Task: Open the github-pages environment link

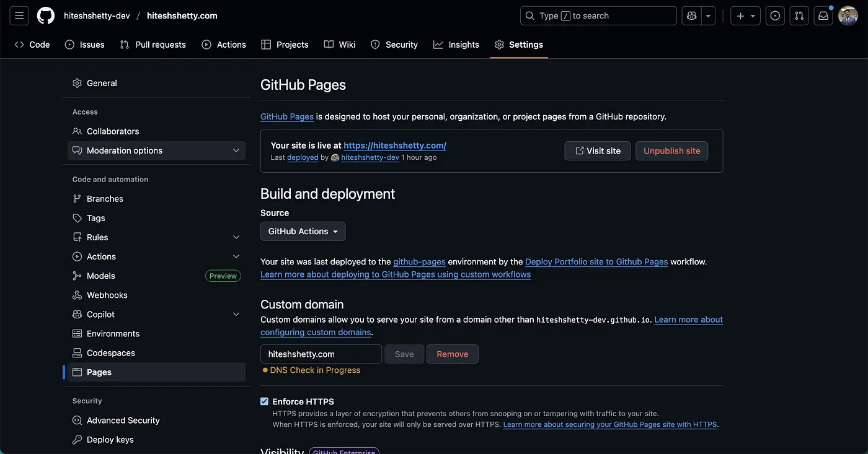Action: 419,262
